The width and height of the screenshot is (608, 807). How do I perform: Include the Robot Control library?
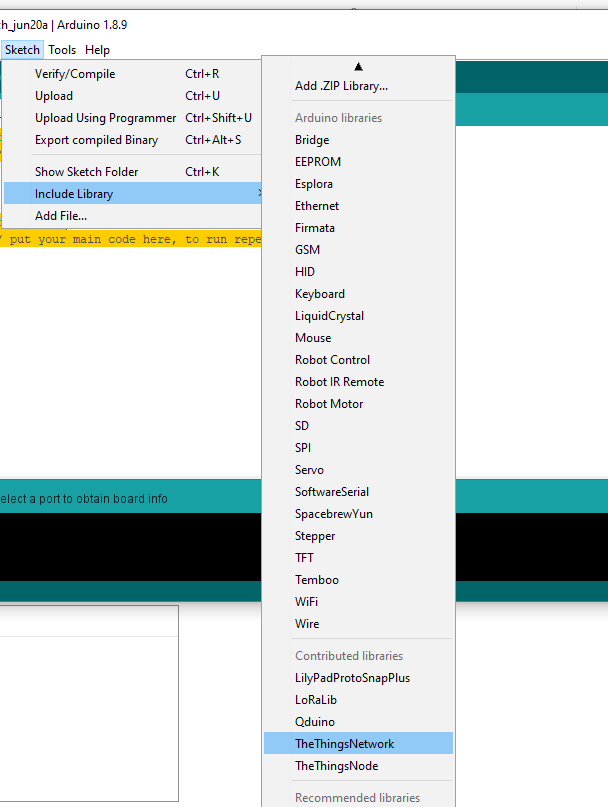point(358,360)
